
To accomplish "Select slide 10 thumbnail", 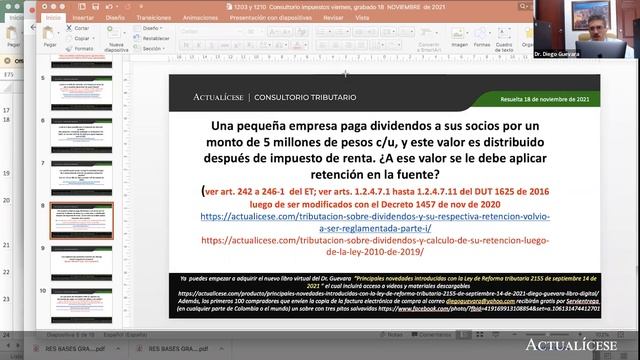I will tap(82, 305).
